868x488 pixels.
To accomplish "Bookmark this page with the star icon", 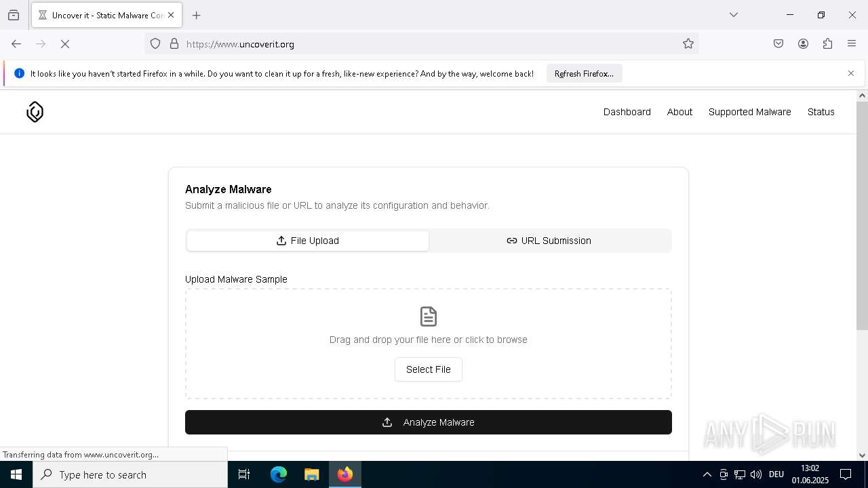I will 688,44.
